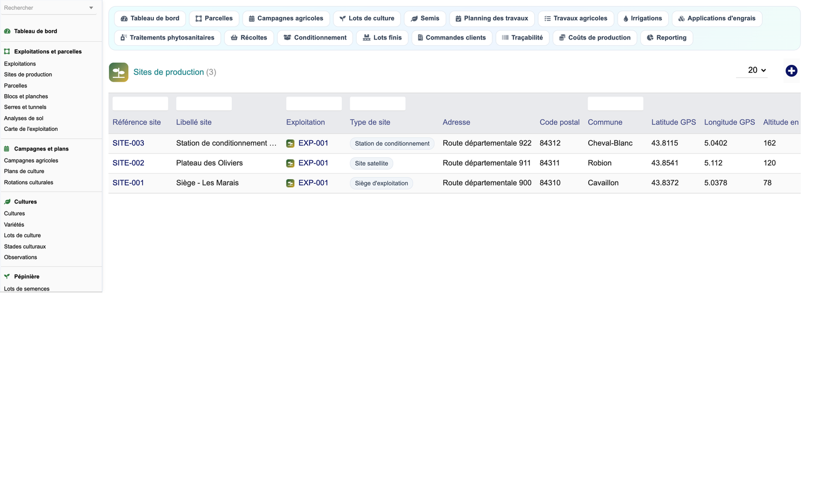The image size is (815, 504).
Task: Click the Siège d'exploitation type badge
Action: 381,183
